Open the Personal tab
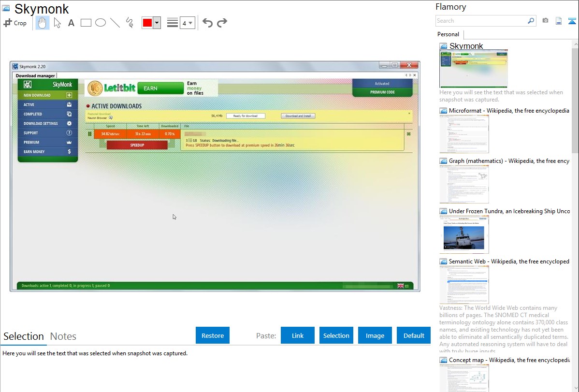 click(x=448, y=34)
